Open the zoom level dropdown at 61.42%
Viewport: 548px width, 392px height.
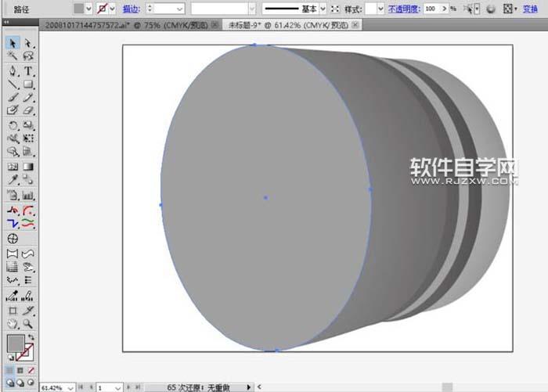(70, 388)
